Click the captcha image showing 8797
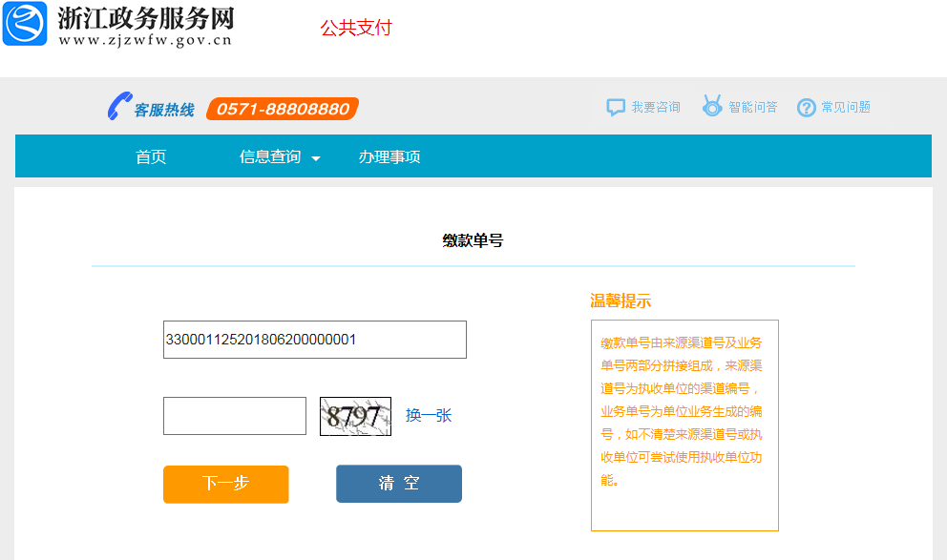The image size is (947, 560). [355, 415]
